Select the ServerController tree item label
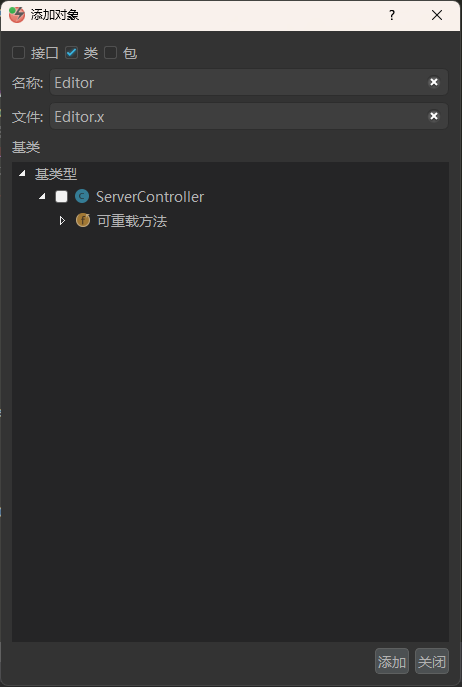Screen dimensions: 462x687 click(150, 197)
